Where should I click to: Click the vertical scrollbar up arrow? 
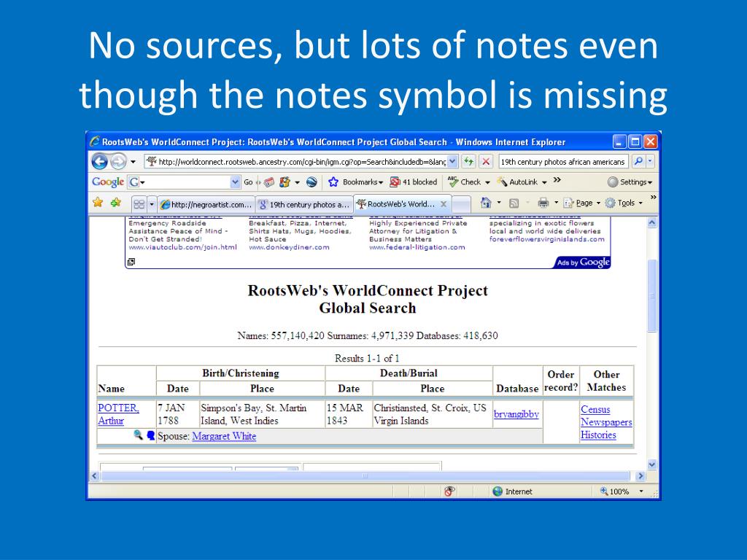[651, 222]
